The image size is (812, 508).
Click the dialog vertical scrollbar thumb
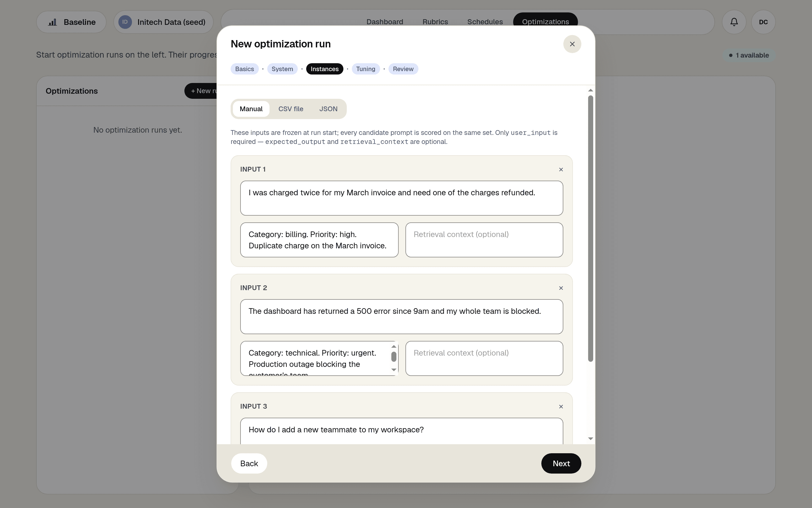point(591,229)
